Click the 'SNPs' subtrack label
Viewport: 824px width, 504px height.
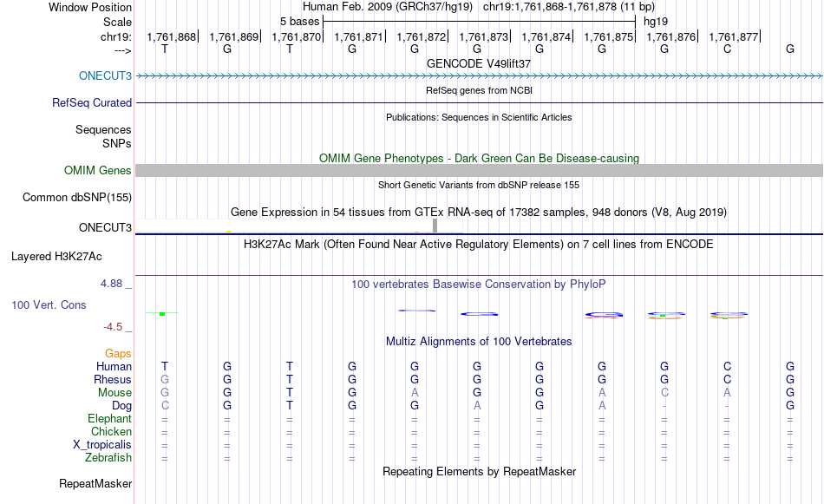[x=117, y=143]
